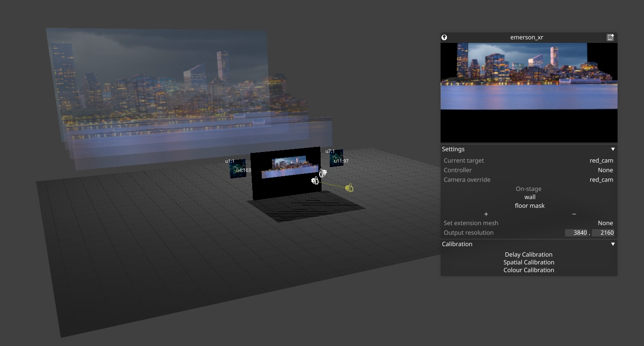Open Spatial Calibration
644x346 pixels.
coord(529,262)
